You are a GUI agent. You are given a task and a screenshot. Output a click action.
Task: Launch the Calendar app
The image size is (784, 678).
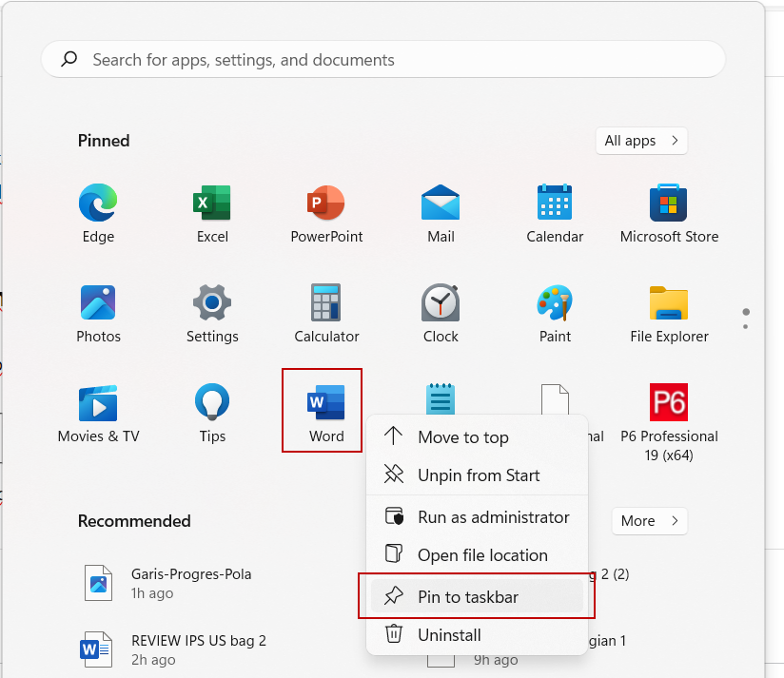[x=555, y=213]
